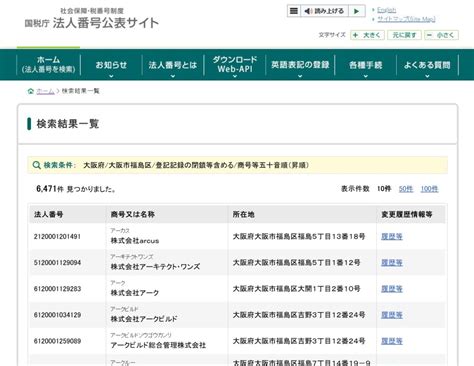The image size is (474, 366).
Task: Open the よくある質問 menu
Action: 427,65
